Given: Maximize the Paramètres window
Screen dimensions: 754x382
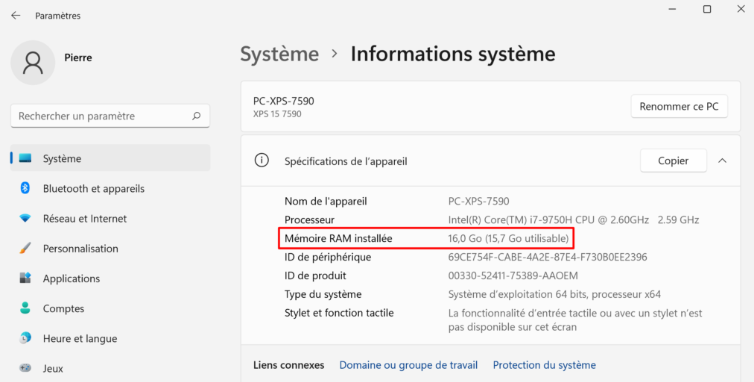Looking at the screenshot, I should pos(707,9).
